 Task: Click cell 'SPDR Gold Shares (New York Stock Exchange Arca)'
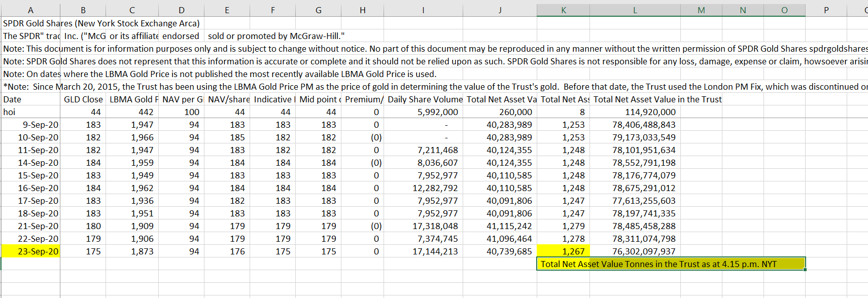coord(101,23)
